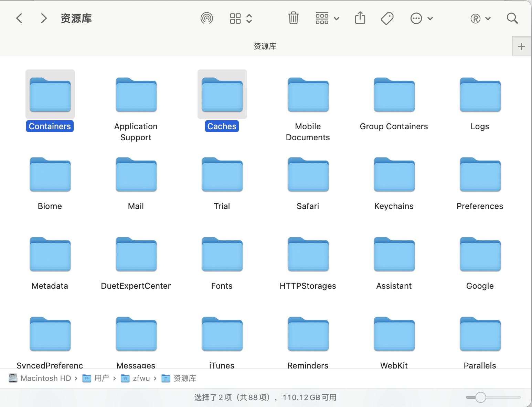Screen dimensions: 532x407
Task: Open AirDrop sharing from the toolbar
Action: pyautogui.click(x=206, y=18)
